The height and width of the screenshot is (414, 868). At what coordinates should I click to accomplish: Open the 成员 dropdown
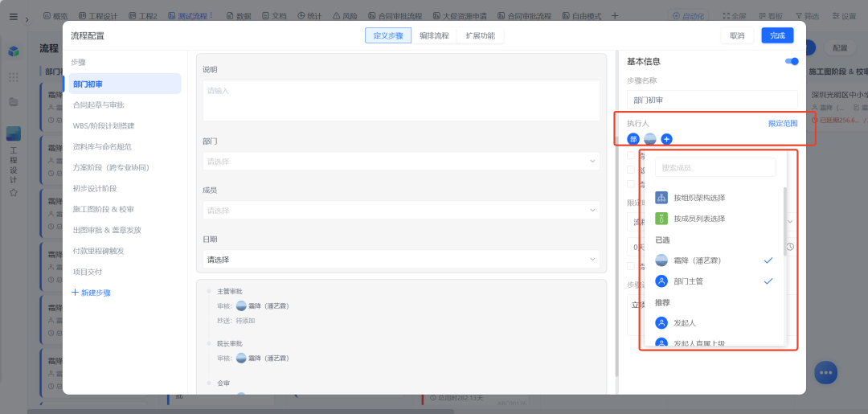pos(401,211)
